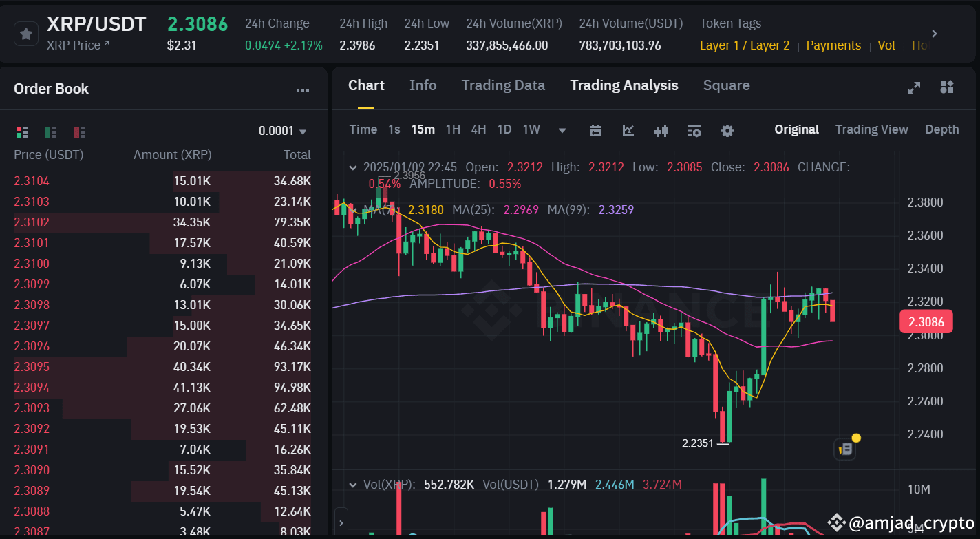The width and height of the screenshot is (980, 539).
Task: Click the 24h High value 2.3986
Action: [357, 46]
